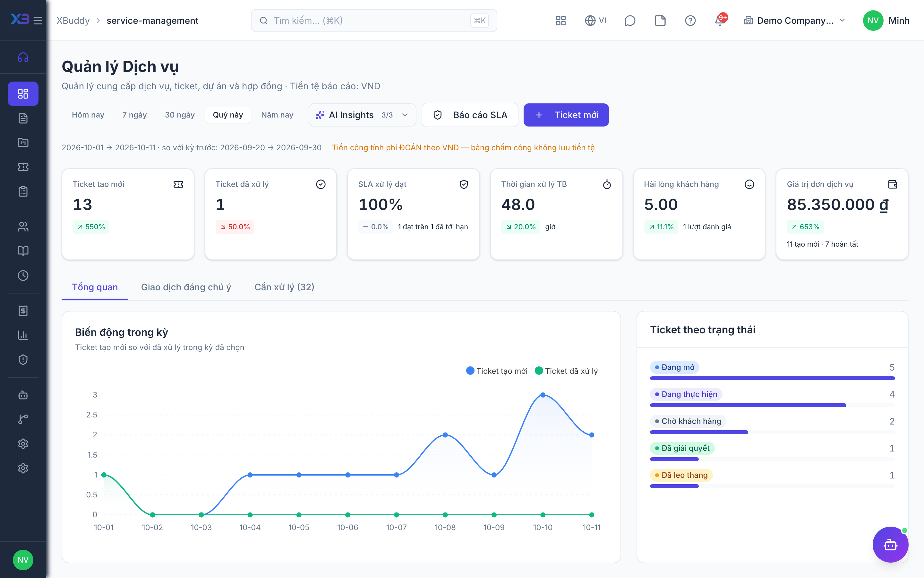Select the Hôm nay period
924x578 pixels.
pyautogui.click(x=88, y=115)
